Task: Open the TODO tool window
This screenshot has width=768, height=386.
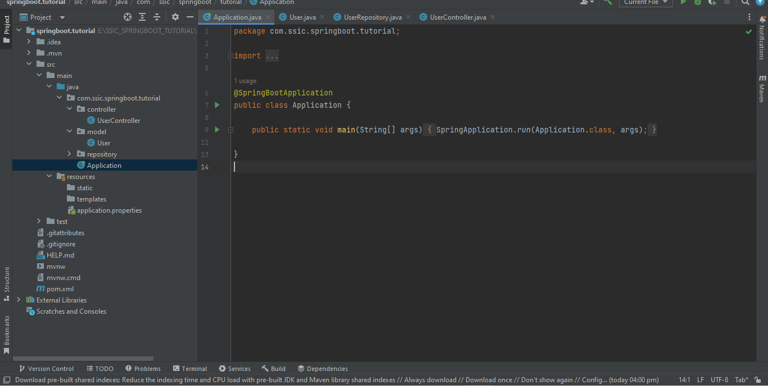Action: 100,368
